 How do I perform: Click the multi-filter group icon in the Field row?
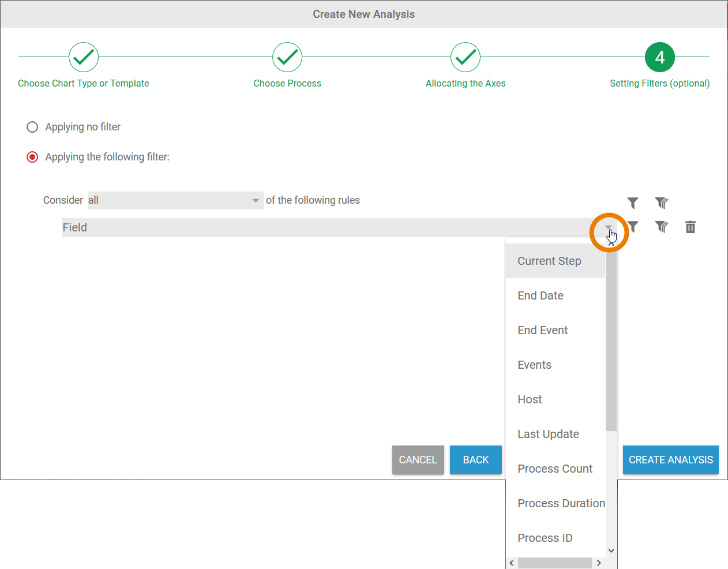tap(662, 227)
